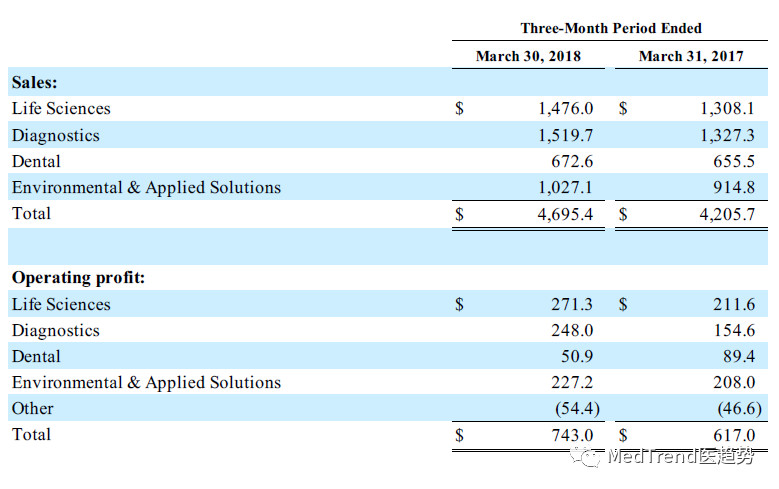Click Life Sciences operating profit 271.3

pos(572,304)
